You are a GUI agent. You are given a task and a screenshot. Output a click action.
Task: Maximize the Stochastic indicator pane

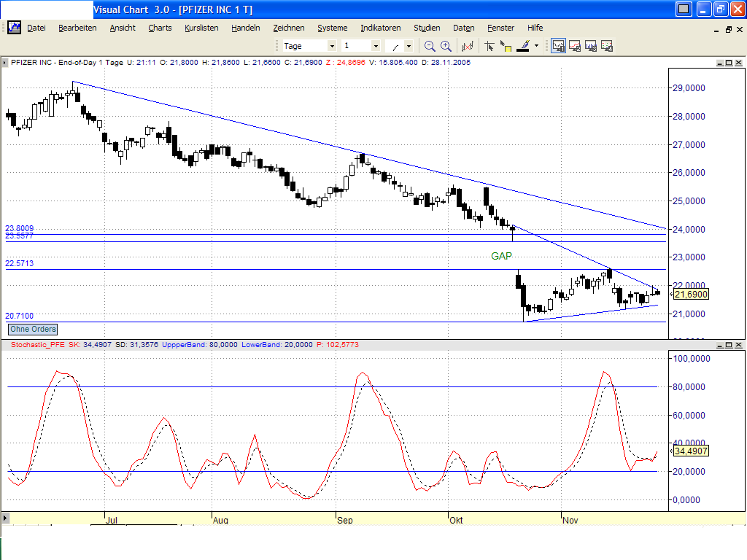729,345
